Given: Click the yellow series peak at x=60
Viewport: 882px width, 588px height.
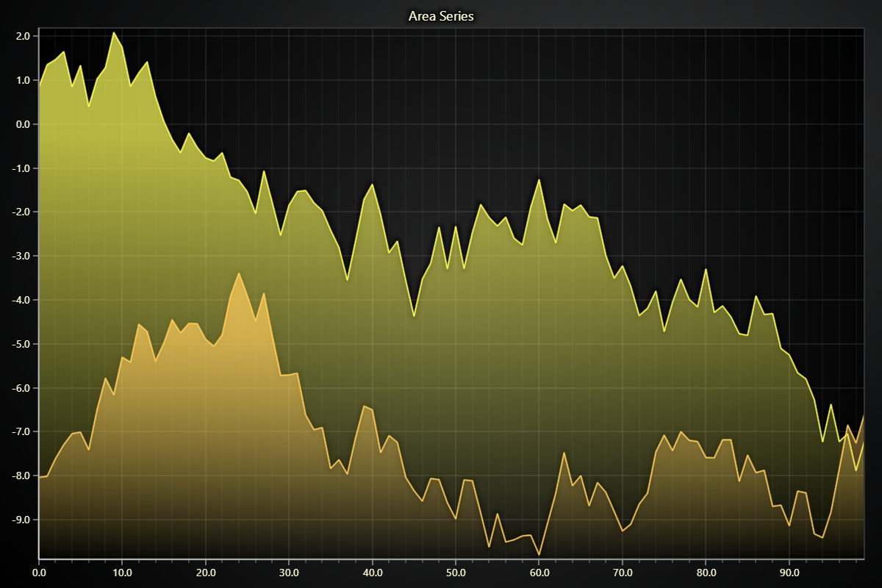Looking at the screenshot, I should [x=539, y=179].
